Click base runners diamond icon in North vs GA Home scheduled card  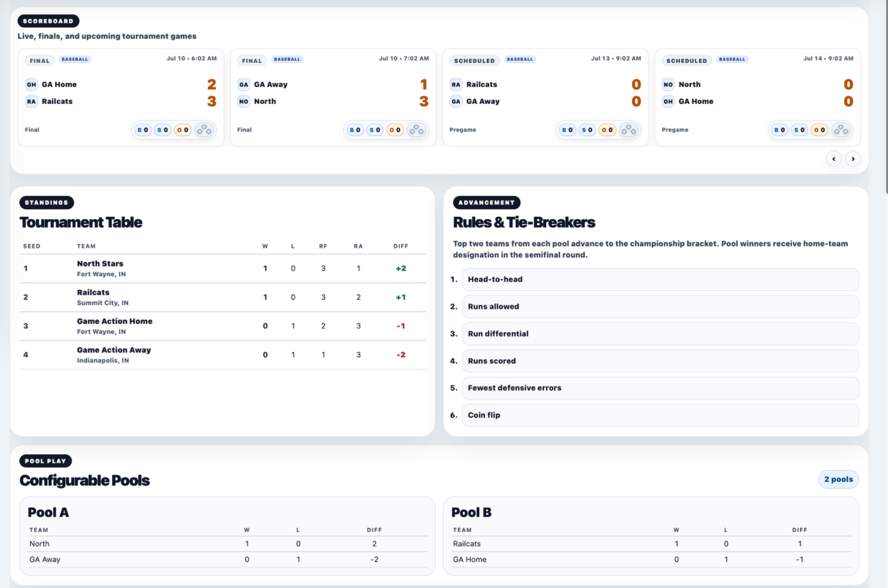[841, 130]
